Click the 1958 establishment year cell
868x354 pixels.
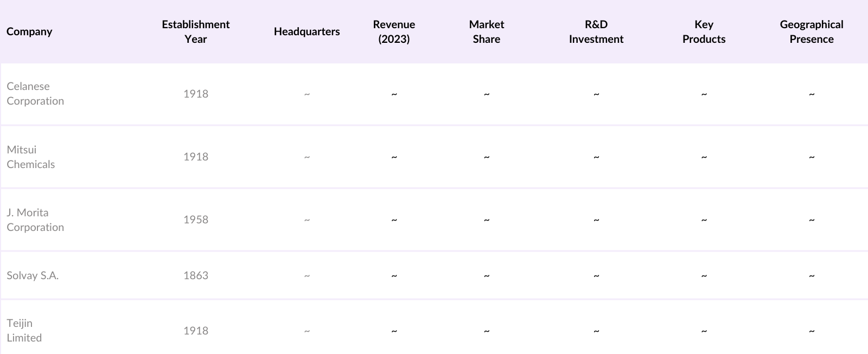196,220
